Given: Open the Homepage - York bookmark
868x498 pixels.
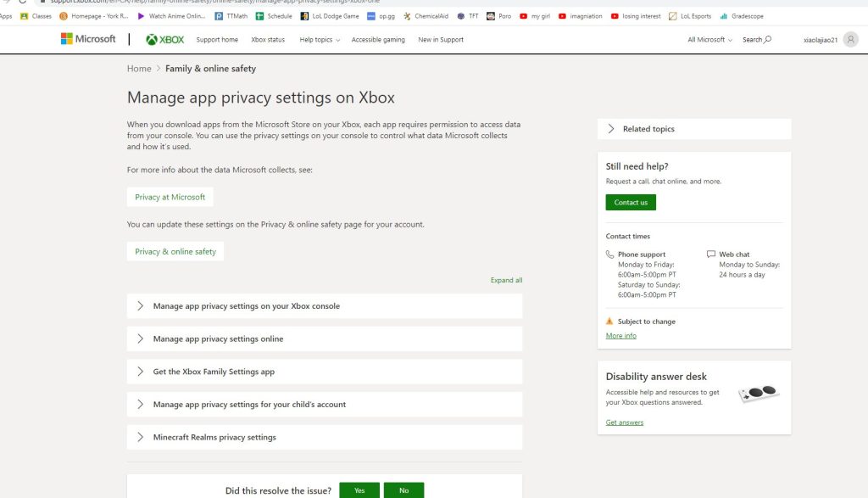Looking at the screenshot, I should click(x=94, y=16).
